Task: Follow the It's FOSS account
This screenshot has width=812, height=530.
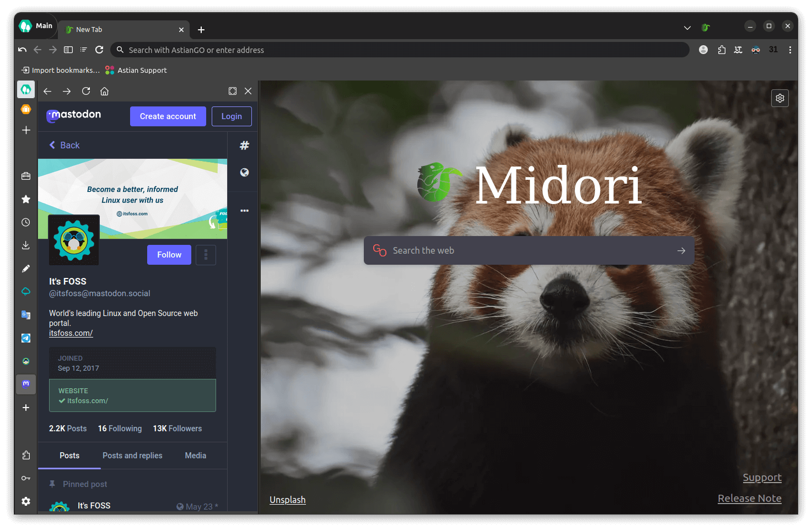Action: coord(169,255)
